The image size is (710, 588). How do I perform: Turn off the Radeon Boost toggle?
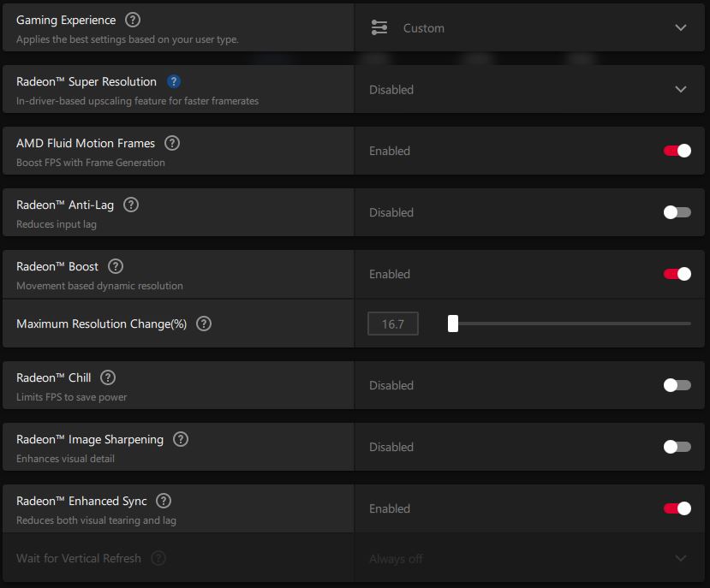coord(677,274)
